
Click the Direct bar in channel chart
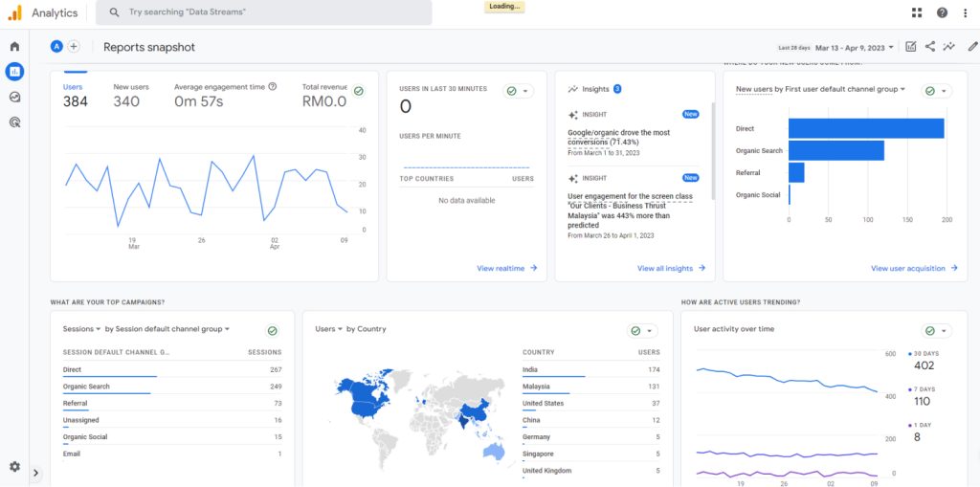(x=865, y=129)
